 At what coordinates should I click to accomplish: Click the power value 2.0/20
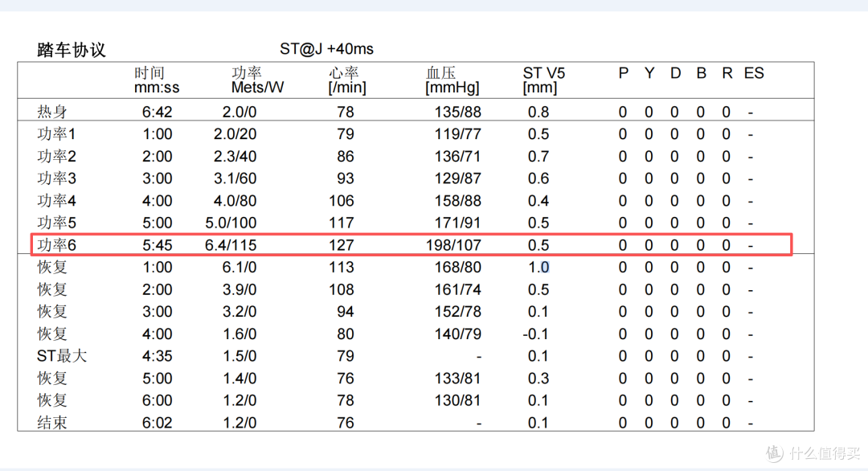235,134
